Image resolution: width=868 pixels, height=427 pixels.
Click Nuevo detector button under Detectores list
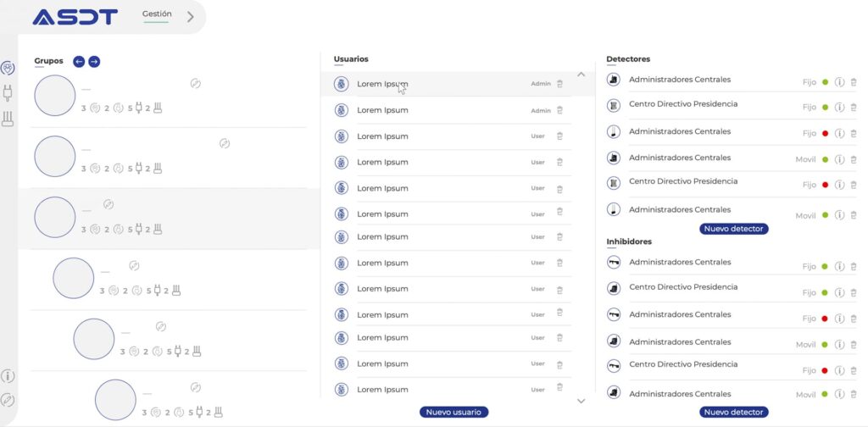coord(733,229)
